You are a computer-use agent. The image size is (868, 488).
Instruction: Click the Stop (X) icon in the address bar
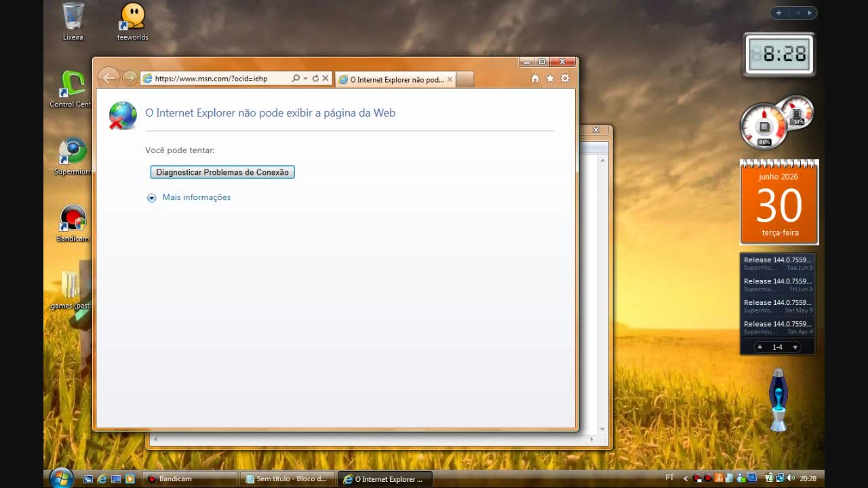[x=325, y=79]
